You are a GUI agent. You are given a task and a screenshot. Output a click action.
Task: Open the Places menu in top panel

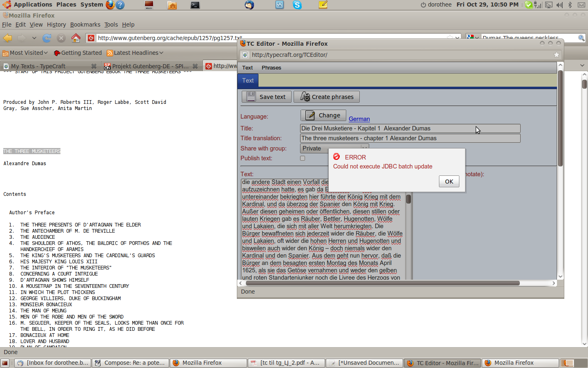(x=66, y=4)
